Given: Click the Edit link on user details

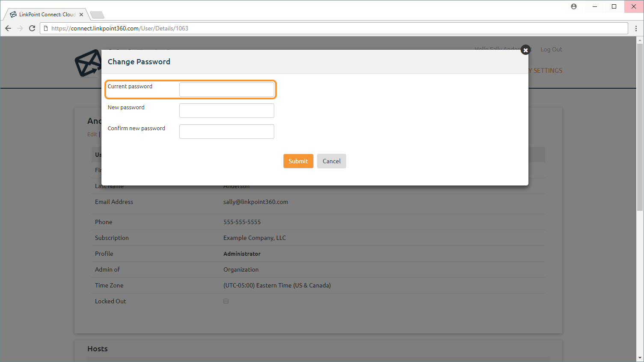Looking at the screenshot, I should point(92,134).
